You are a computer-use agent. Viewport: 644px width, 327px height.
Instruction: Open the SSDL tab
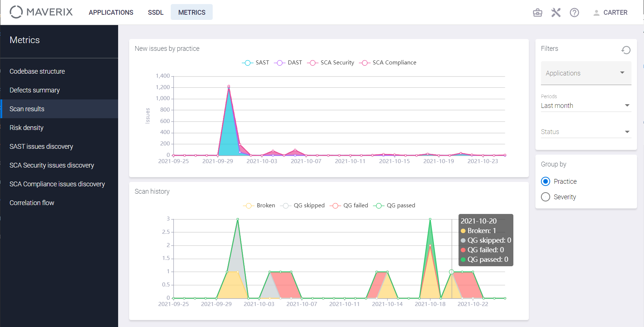[x=155, y=13]
